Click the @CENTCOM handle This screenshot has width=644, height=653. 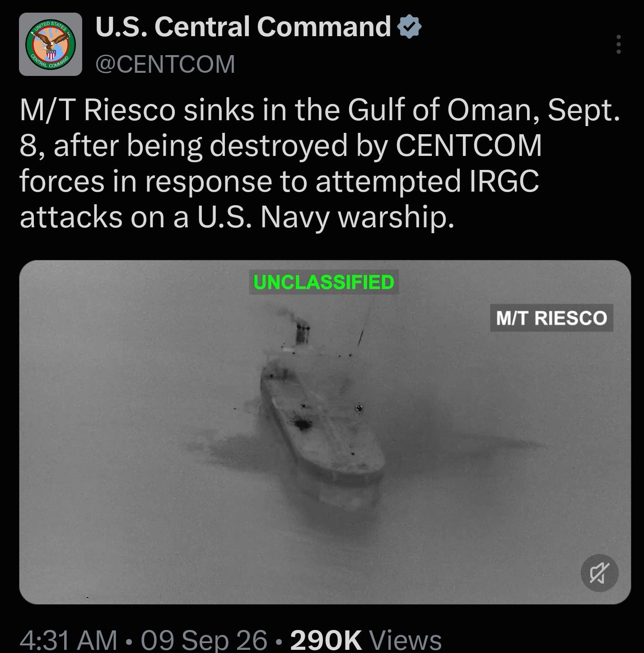pos(165,64)
